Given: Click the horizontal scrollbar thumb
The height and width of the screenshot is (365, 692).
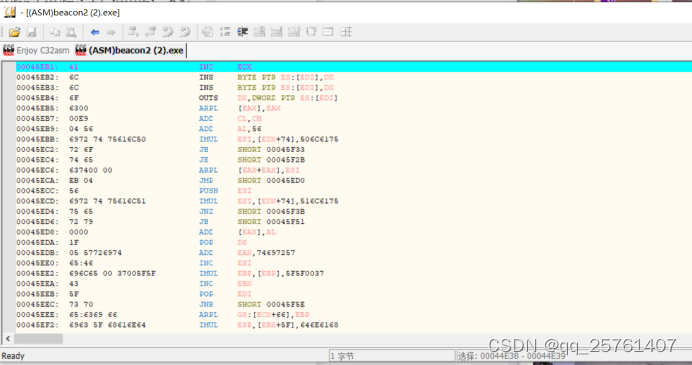Looking at the screenshot, I should pyautogui.click(x=38, y=339).
